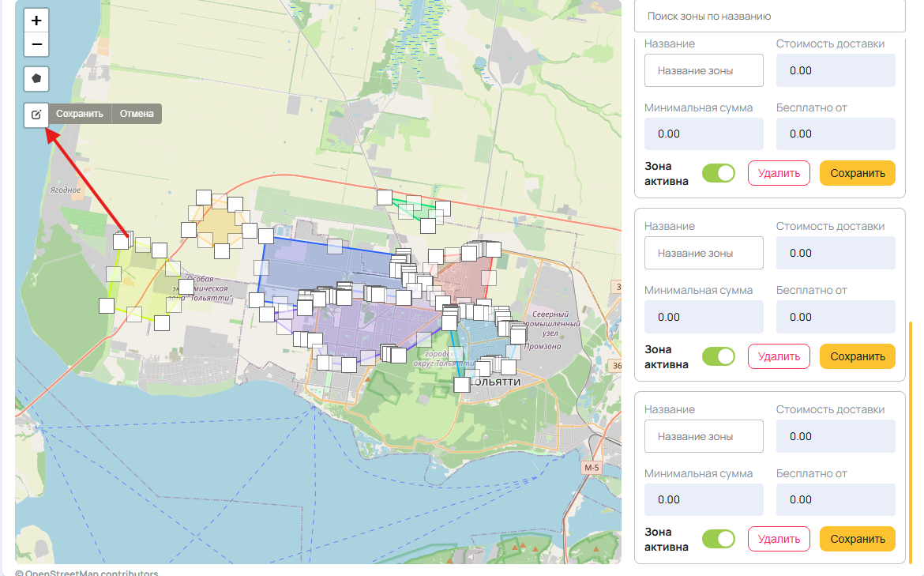Image resolution: width=924 pixels, height=576 pixels.
Task: Save map edits with the gray Сохранить button
Action: coord(80,114)
